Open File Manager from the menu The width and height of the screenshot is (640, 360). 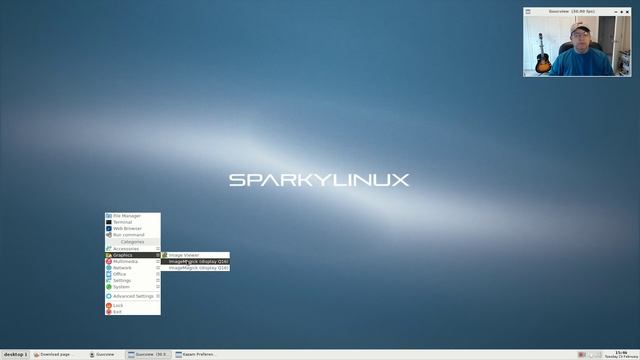click(133, 216)
